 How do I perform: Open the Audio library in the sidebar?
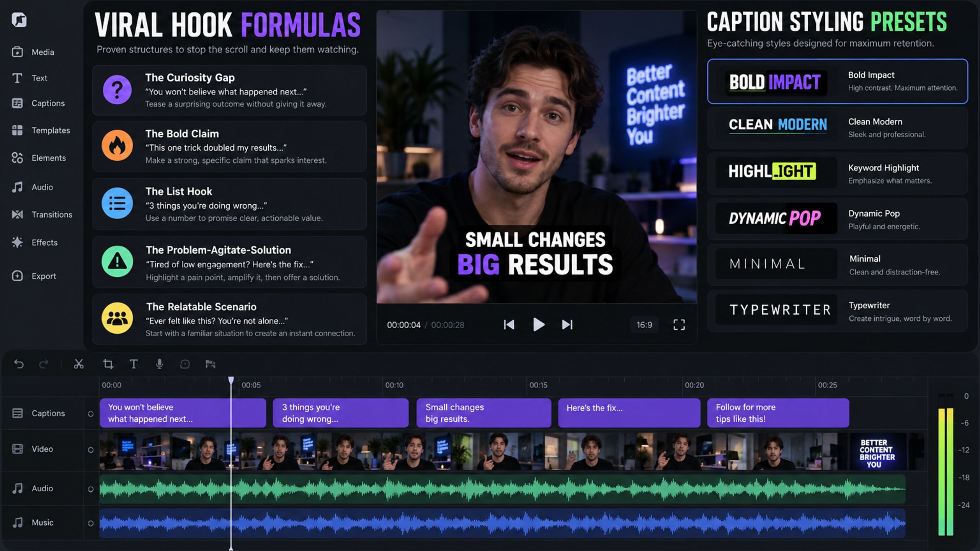(32, 187)
